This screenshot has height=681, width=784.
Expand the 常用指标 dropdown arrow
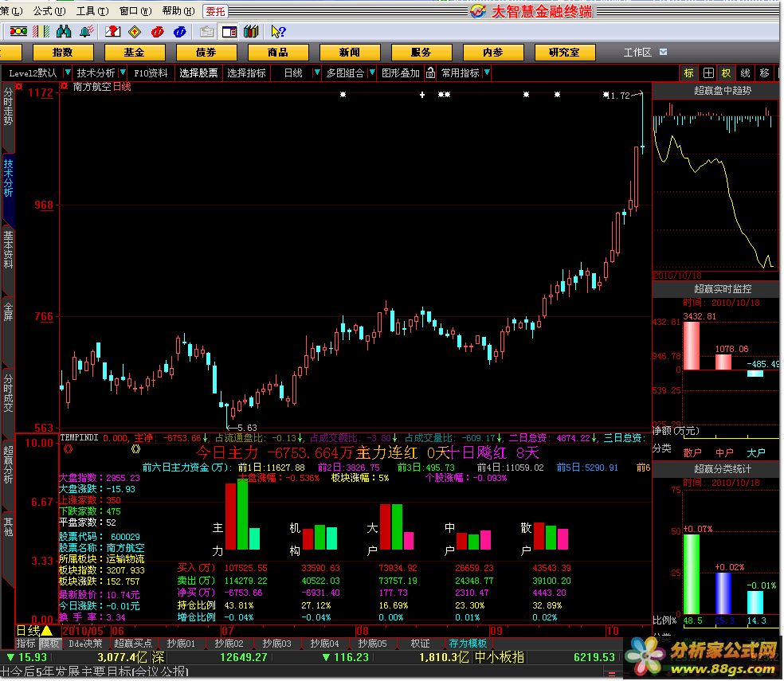[x=487, y=73]
